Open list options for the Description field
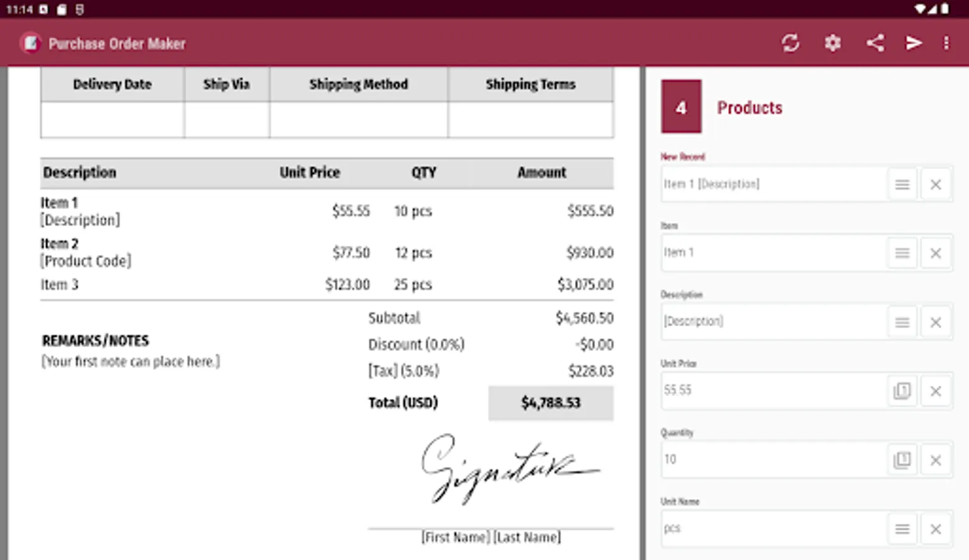This screenshot has height=560, width=969. click(x=902, y=322)
